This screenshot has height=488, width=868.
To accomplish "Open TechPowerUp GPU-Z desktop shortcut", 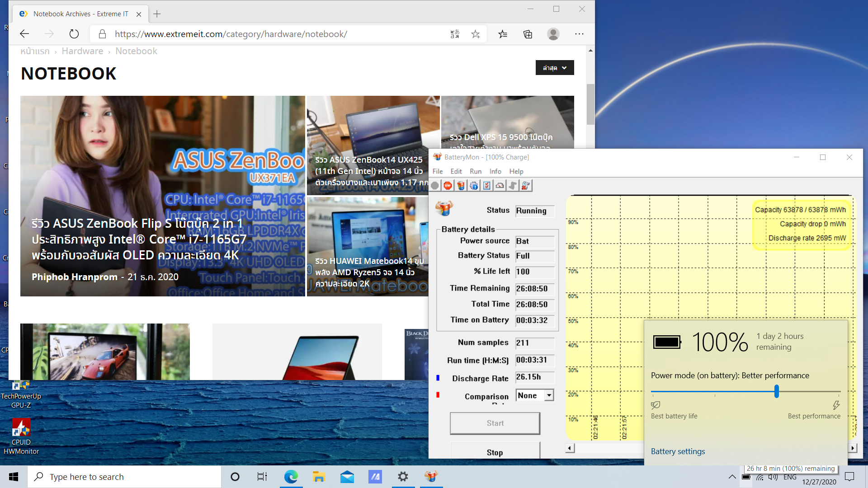I will point(21,394).
